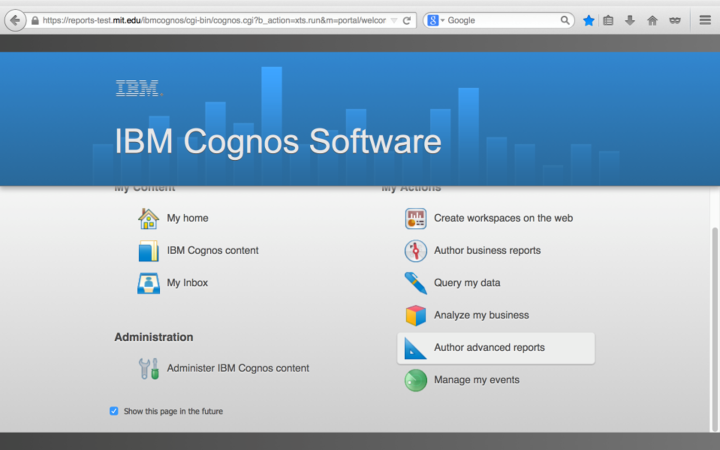Uncheck Show this page in the future
720x450 pixels.
point(114,411)
